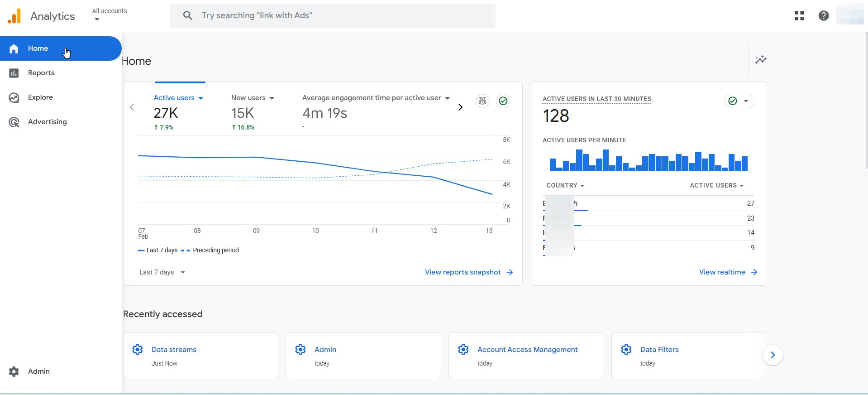Show next recently accessed cards arrow

[773, 355]
